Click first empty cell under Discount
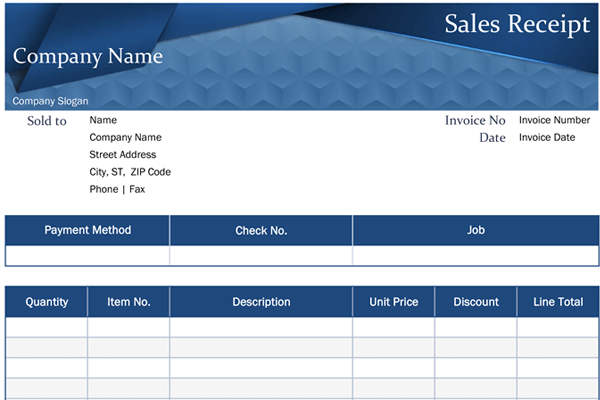Viewport: 600px width, 400px height. [476, 327]
